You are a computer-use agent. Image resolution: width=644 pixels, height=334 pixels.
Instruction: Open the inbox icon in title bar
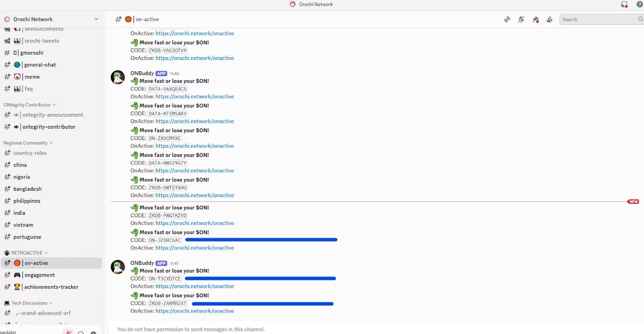coord(624,4)
